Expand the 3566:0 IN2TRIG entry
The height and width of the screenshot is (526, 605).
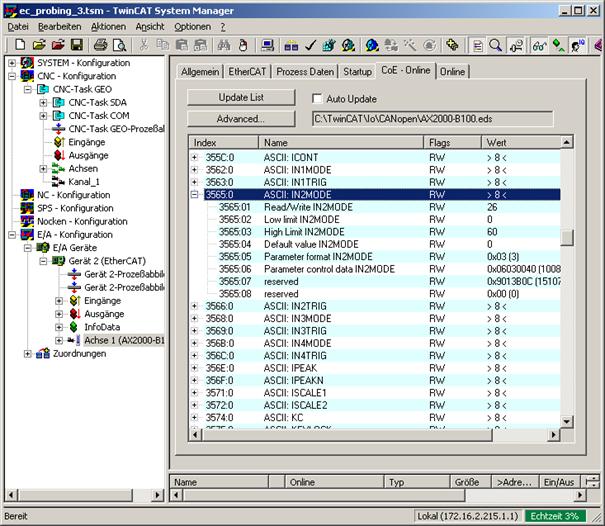point(195,306)
